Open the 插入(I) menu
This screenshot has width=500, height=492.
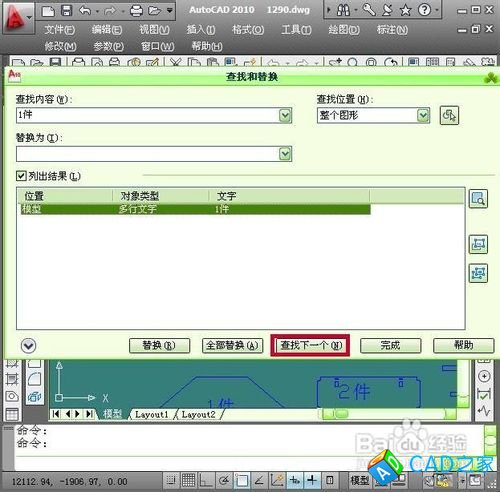[201, 30]
